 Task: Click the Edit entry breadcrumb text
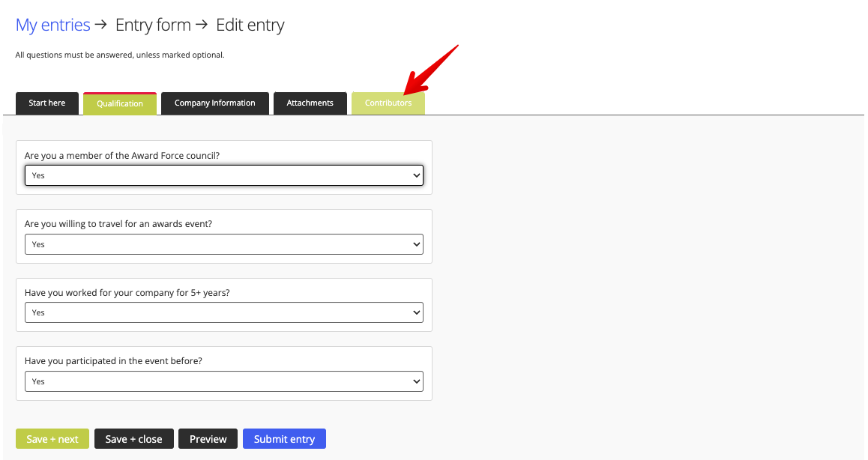pos(250,24)
